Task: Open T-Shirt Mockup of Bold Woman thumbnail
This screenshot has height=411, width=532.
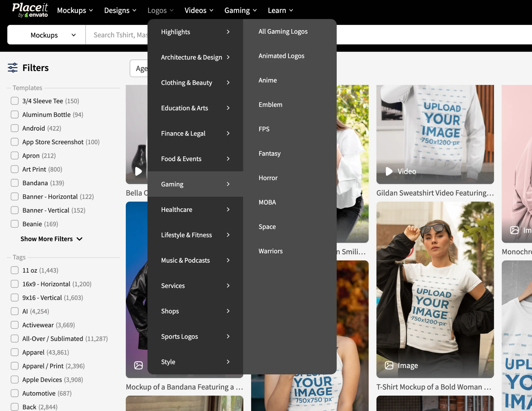Action: pyautogui.click(x=435, y=290)
